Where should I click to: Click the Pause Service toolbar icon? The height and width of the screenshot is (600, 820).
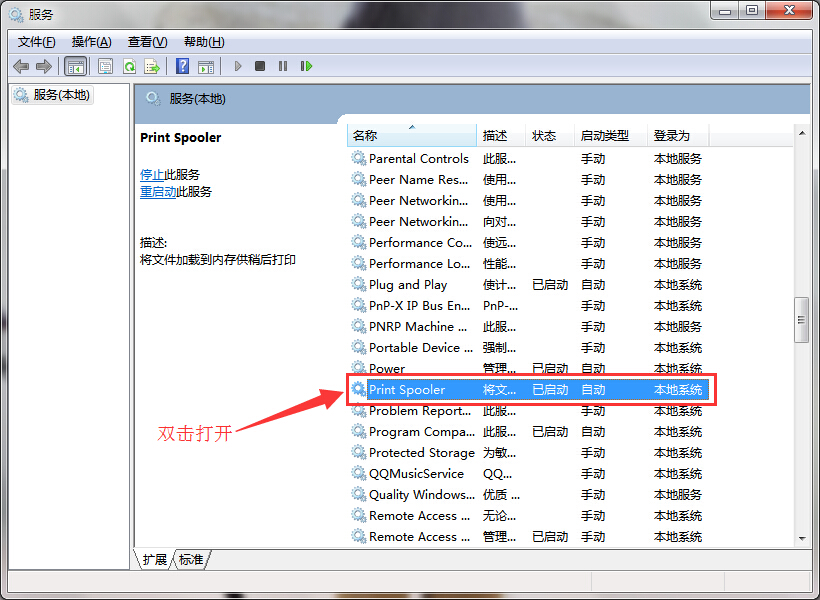tap(283, 66)
